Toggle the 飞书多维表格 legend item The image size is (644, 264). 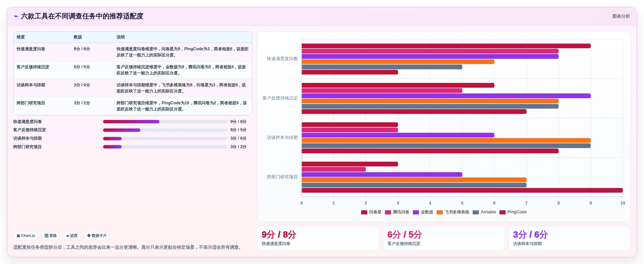(x=453, y=212)
